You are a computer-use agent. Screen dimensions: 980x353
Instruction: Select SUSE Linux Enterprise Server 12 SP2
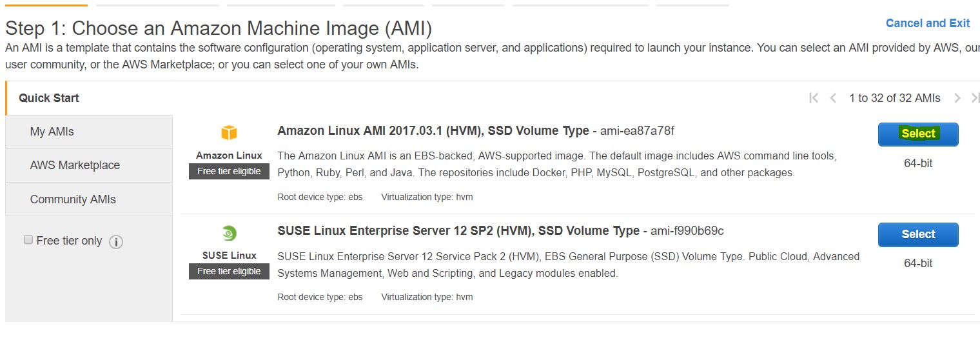point(918,234)
